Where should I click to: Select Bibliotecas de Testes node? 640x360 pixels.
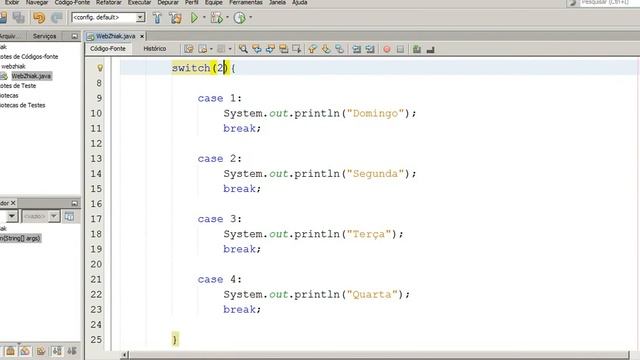coord(23,105)
